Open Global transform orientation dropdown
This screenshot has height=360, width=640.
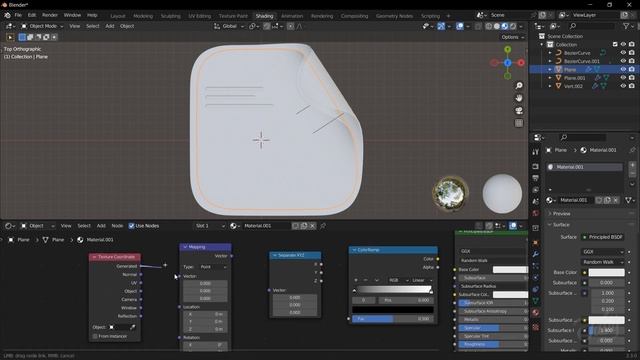(x=229, y=26)
